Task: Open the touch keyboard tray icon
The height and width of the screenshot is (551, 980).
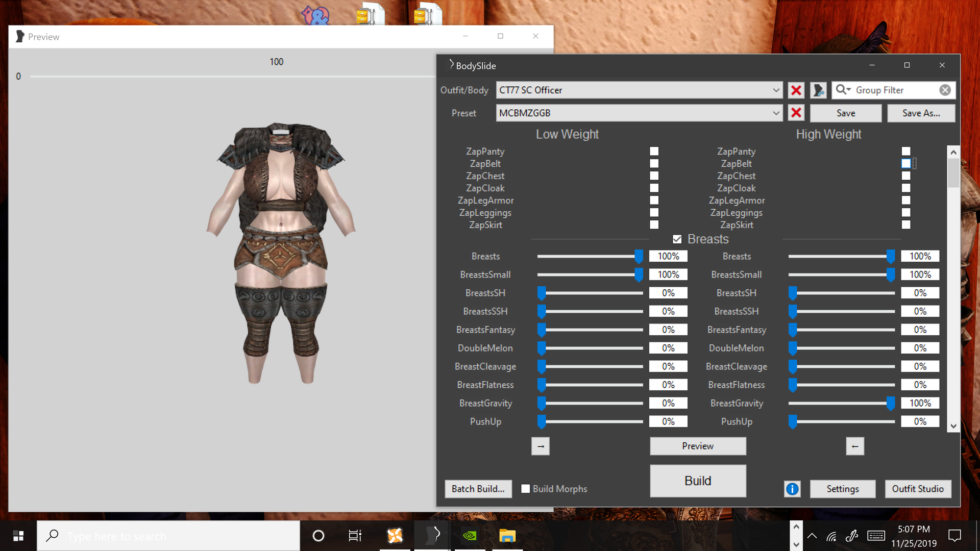Action: [876, 536]
